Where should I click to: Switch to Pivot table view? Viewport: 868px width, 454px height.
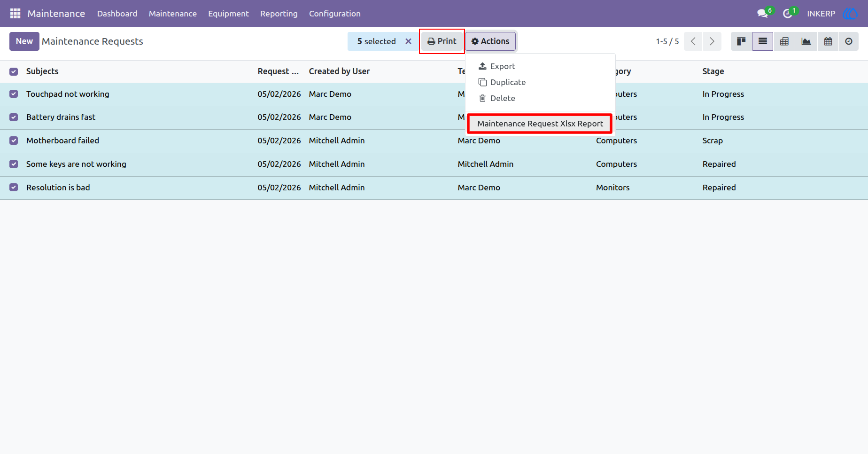(x=784, y=41)
